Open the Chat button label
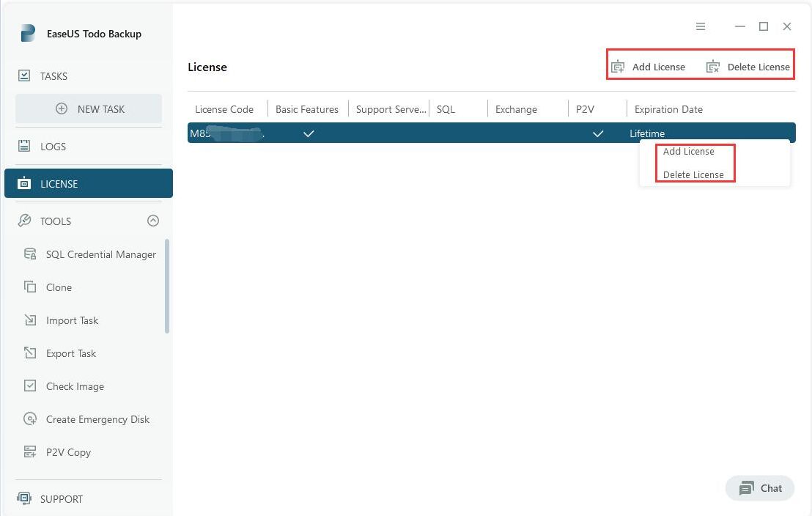Image resolution: width=812 pixels, height=516 pixels. (771, 488)
